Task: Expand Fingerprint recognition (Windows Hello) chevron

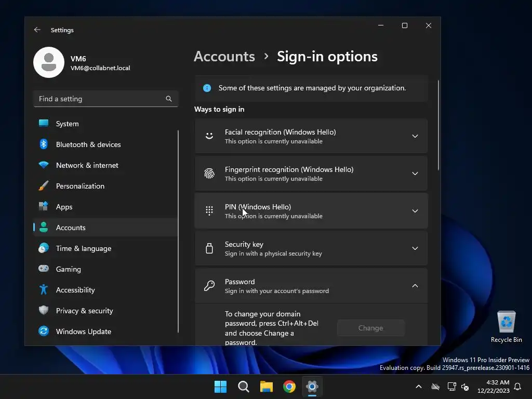Action: (x=415, y=174)
